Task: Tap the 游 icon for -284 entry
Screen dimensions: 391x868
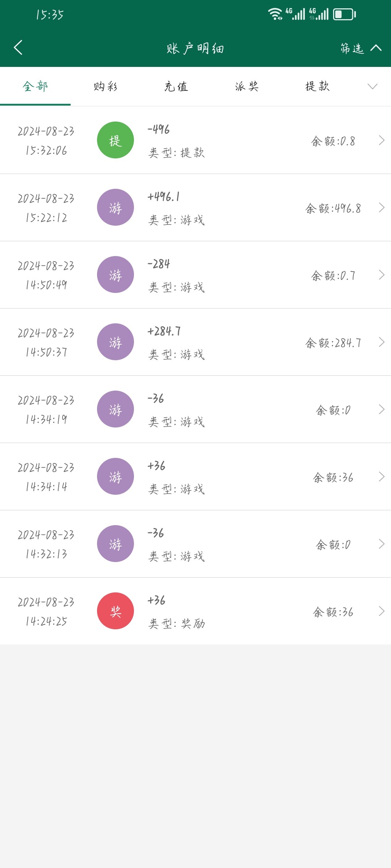Action: pos(115,275)
